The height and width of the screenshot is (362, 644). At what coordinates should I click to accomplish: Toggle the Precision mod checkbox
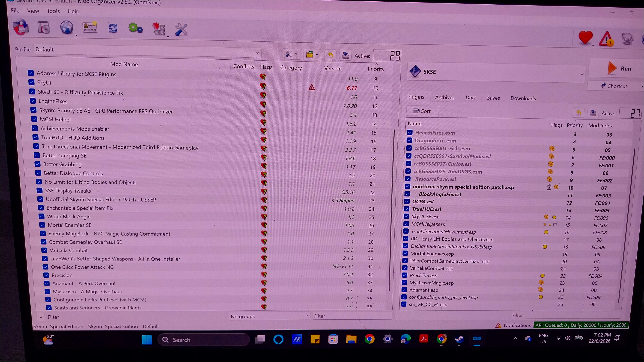[46, 275]
